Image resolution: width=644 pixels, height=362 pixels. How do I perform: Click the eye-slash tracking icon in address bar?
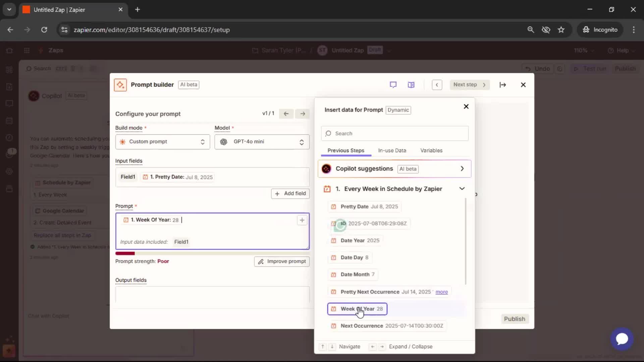[546, 30]
